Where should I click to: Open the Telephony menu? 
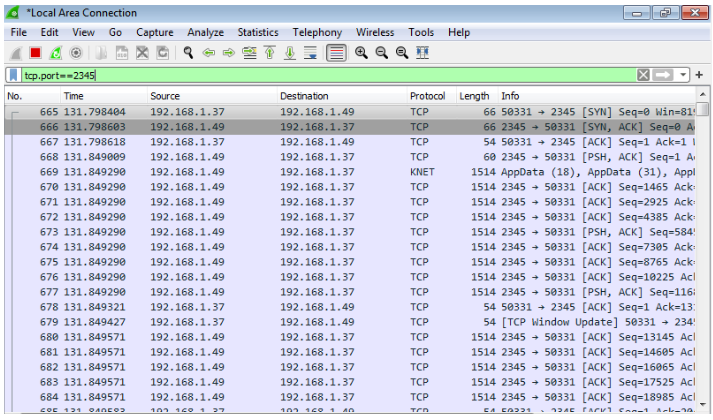point(317,32)
